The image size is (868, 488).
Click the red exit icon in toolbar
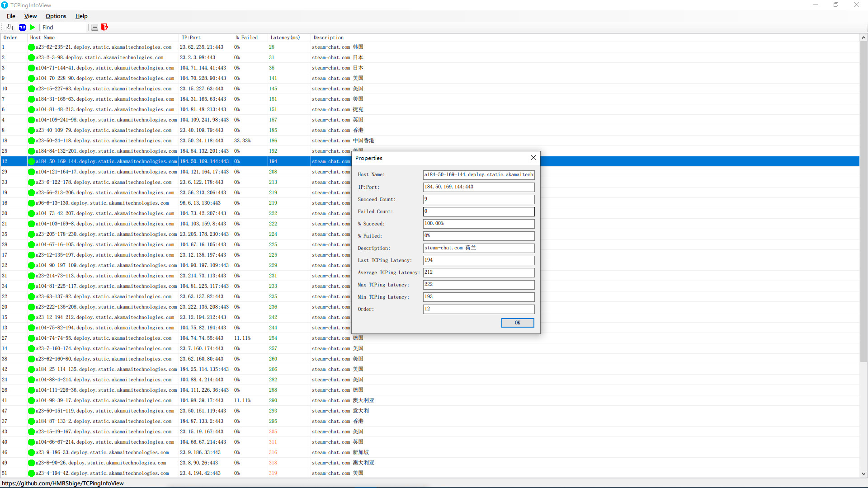coord(104,27)
